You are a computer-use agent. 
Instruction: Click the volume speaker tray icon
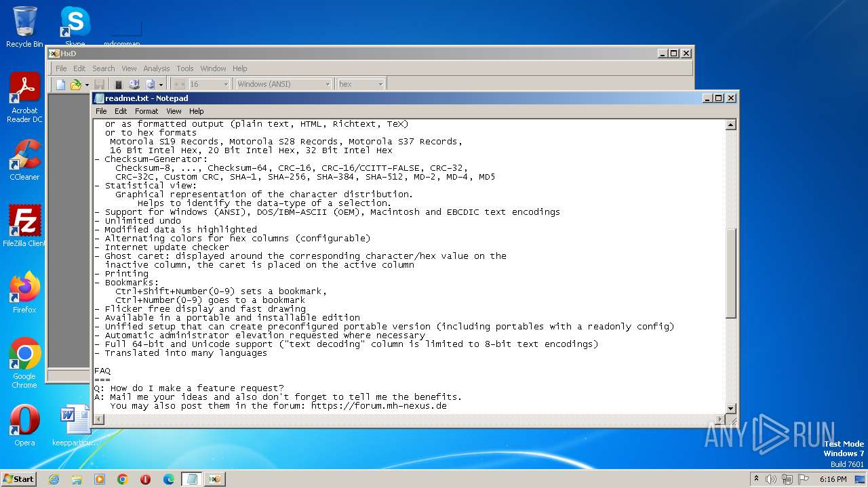click(771, 479)
